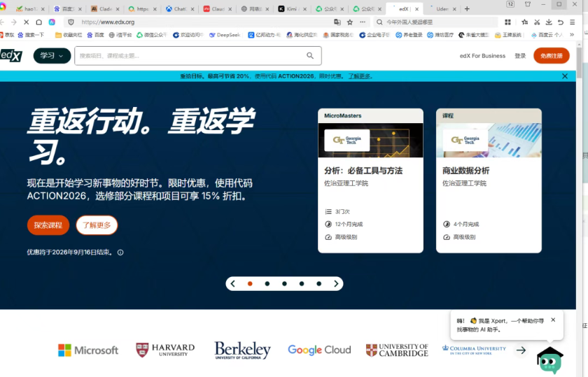Viewport: 588px width, 377px height.
Task: Open the 京东 bookmark
Action: coord(7,35)
